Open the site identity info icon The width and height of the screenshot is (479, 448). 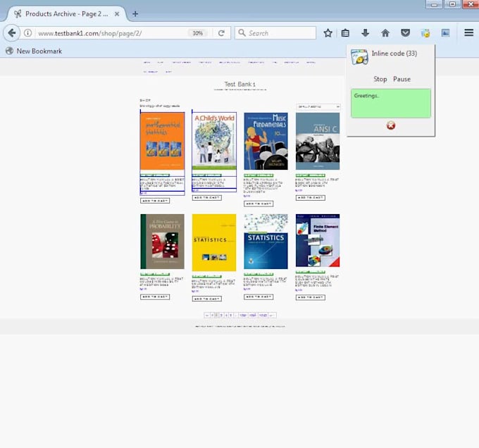click(27, 32)
